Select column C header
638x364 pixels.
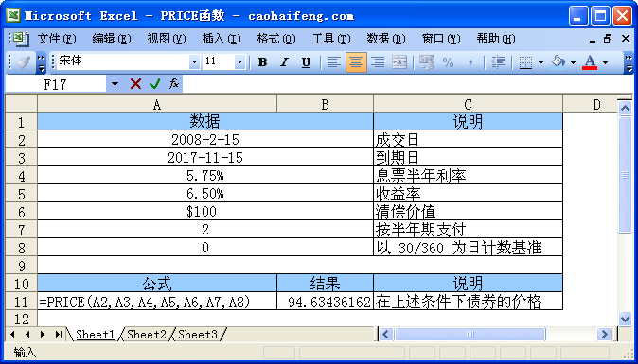pyautogui.click(x=468, y=104)
